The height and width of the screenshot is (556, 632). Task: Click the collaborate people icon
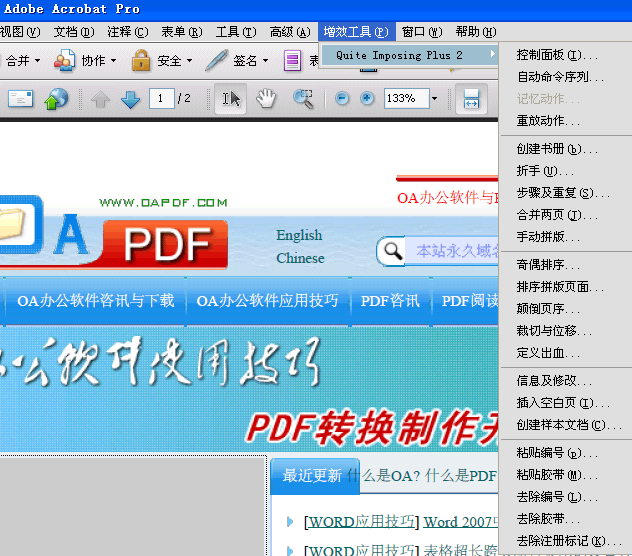click(x=64, y=60)
